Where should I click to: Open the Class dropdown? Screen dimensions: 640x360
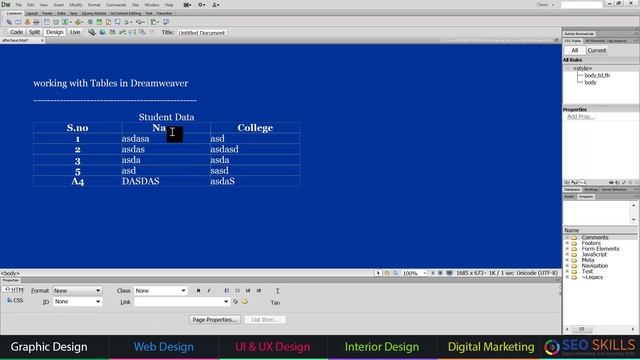(x=160, y=291)
